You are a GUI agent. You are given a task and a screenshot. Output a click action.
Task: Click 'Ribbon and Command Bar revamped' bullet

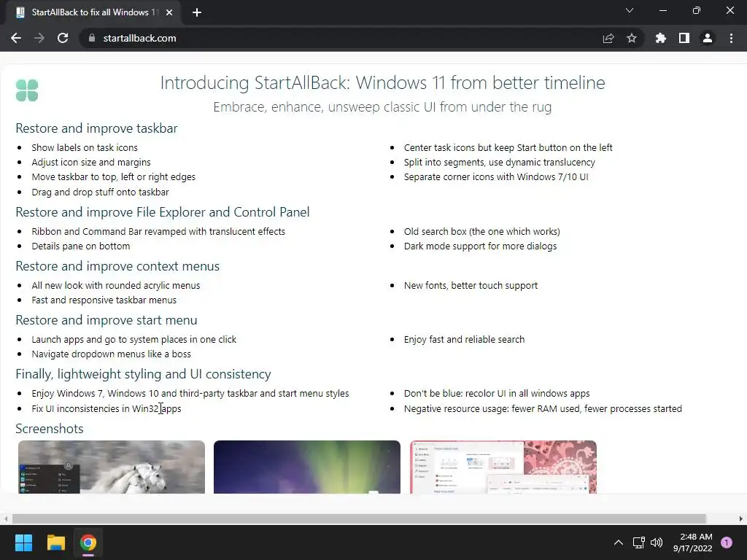tap(158, 231)
